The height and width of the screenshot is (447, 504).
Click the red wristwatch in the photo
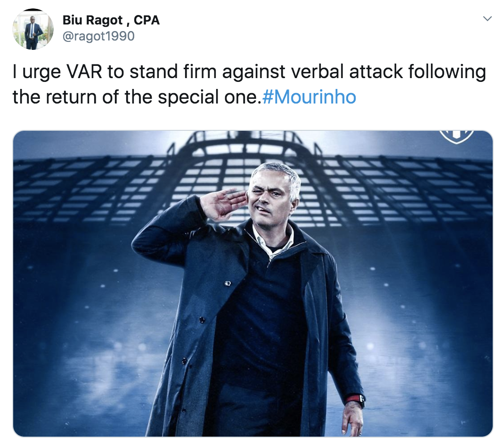pyautogui.click(x=356, y=401)
